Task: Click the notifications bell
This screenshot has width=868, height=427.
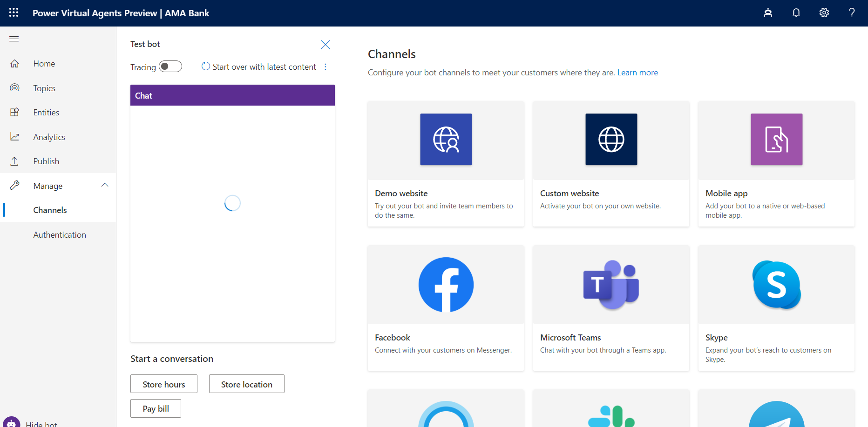Action: pyautogui.click(x=796, y=13)
